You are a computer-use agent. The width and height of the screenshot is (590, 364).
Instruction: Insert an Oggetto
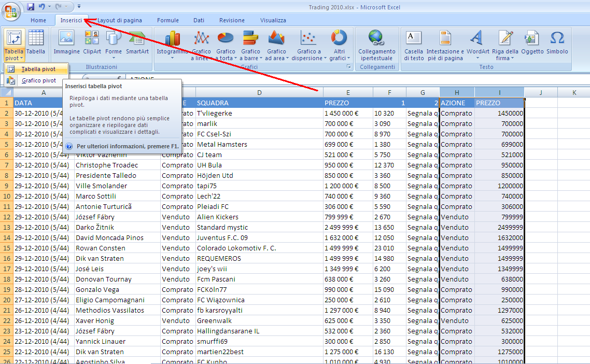(532, 42)
